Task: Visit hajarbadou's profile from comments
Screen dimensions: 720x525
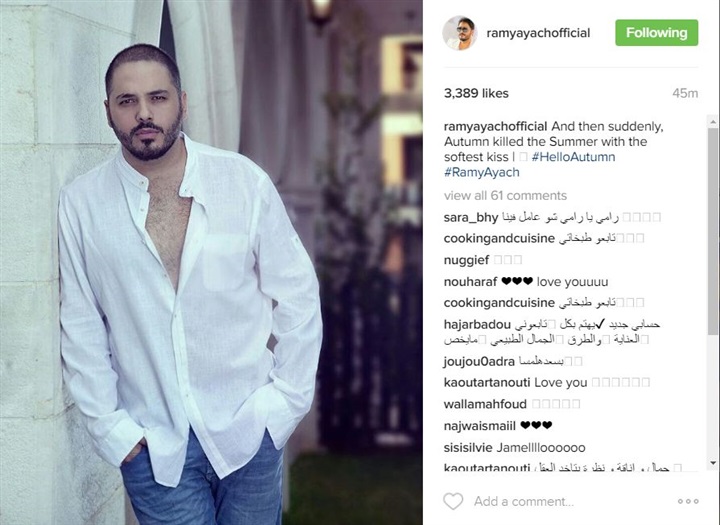Action: click(x=477, y=324)
